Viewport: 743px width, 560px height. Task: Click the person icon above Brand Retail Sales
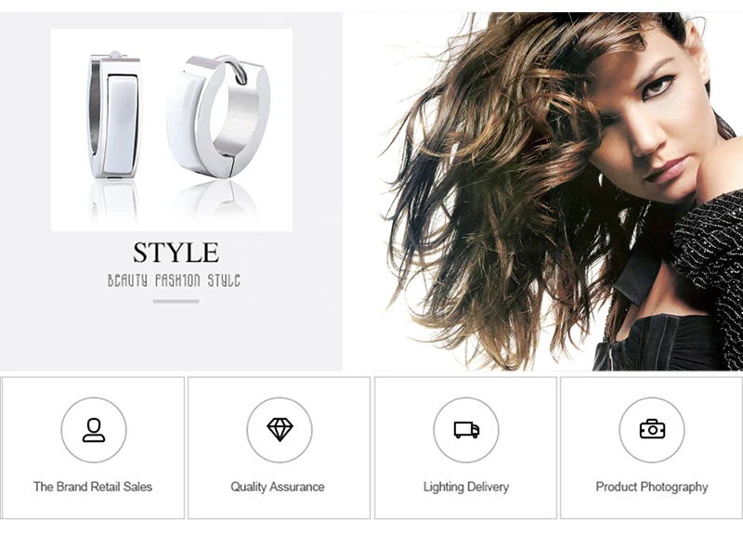click(94, 430)
